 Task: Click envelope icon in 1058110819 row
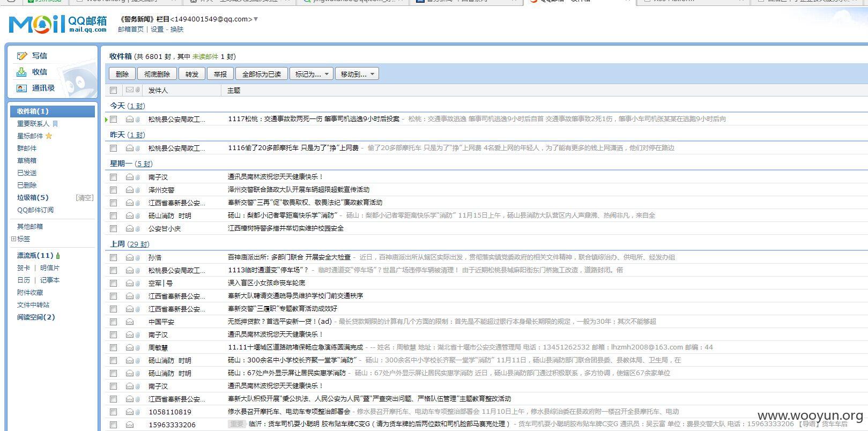[x=129, y=412]
